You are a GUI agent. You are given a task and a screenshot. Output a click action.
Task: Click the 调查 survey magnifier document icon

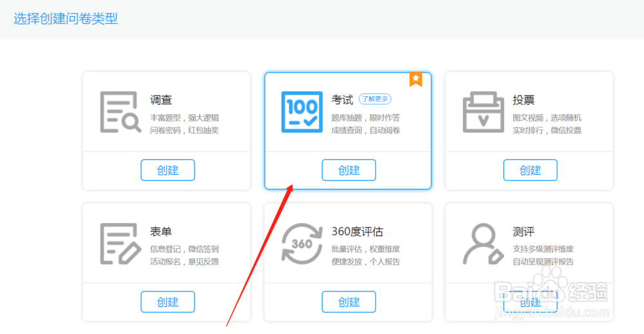coord(120,112)
